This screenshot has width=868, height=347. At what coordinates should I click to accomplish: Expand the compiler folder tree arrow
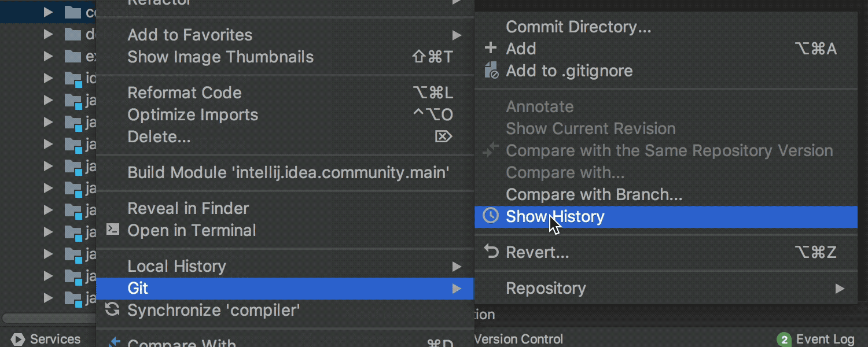pos(49,12)
